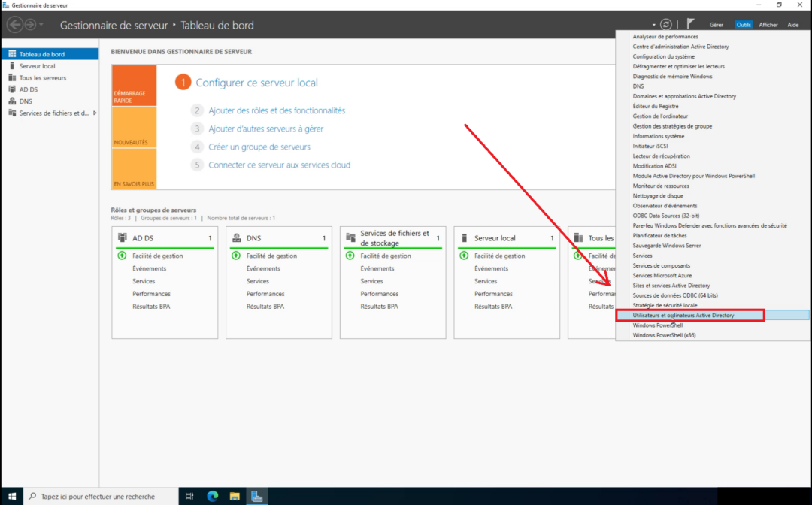
Task: Click the Refresh icon in the title bar
Action: [666, 24]
